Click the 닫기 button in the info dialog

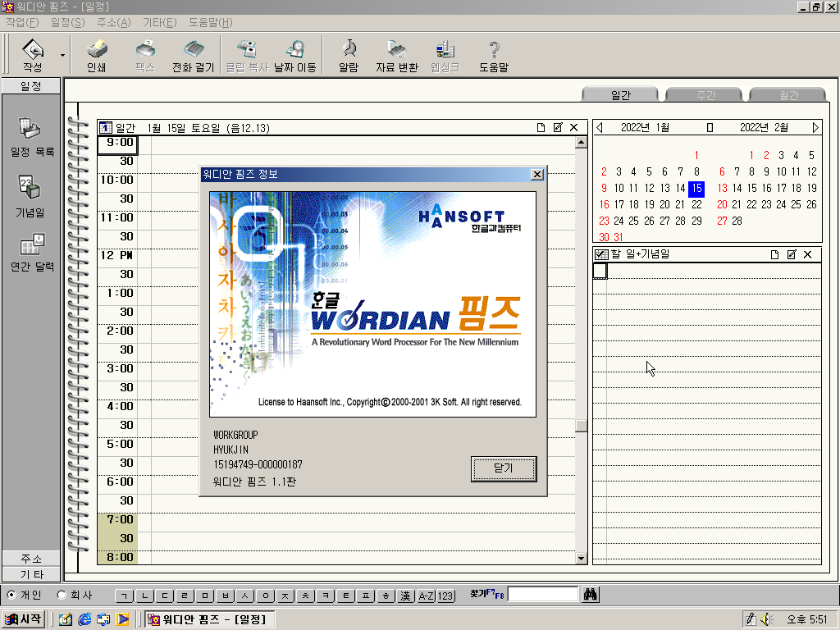click(x=504, y=468)
